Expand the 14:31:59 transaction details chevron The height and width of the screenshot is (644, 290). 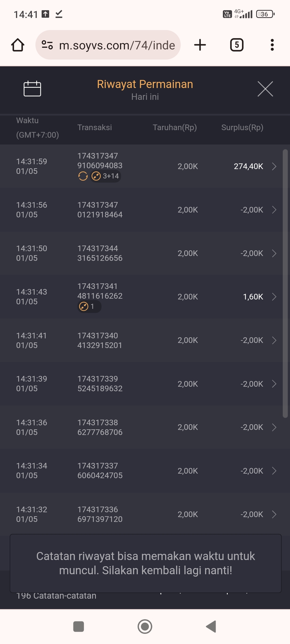point(274,166)
